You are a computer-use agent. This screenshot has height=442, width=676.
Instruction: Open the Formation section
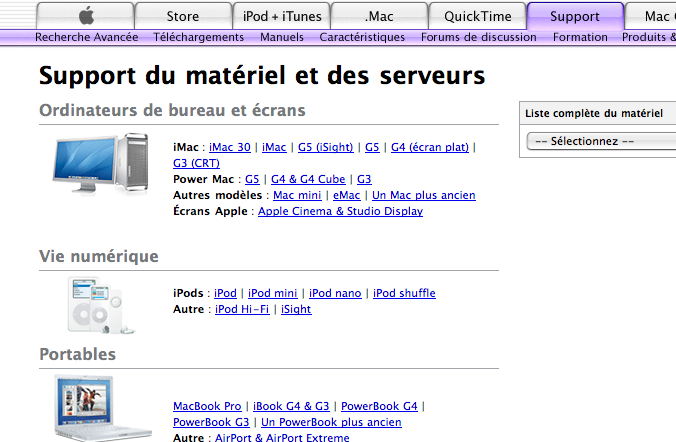(580, 37)
